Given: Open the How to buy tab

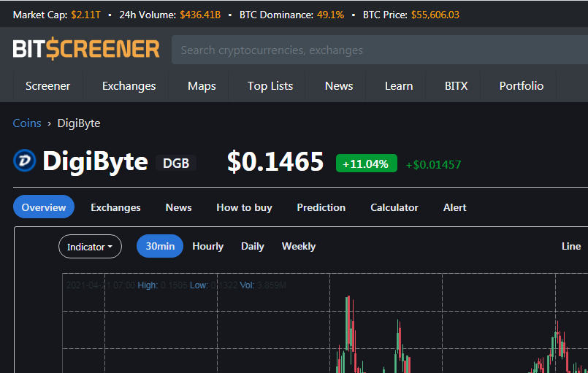Looking at the screenshot, I should pyautogui.click(x=244, y=207).
